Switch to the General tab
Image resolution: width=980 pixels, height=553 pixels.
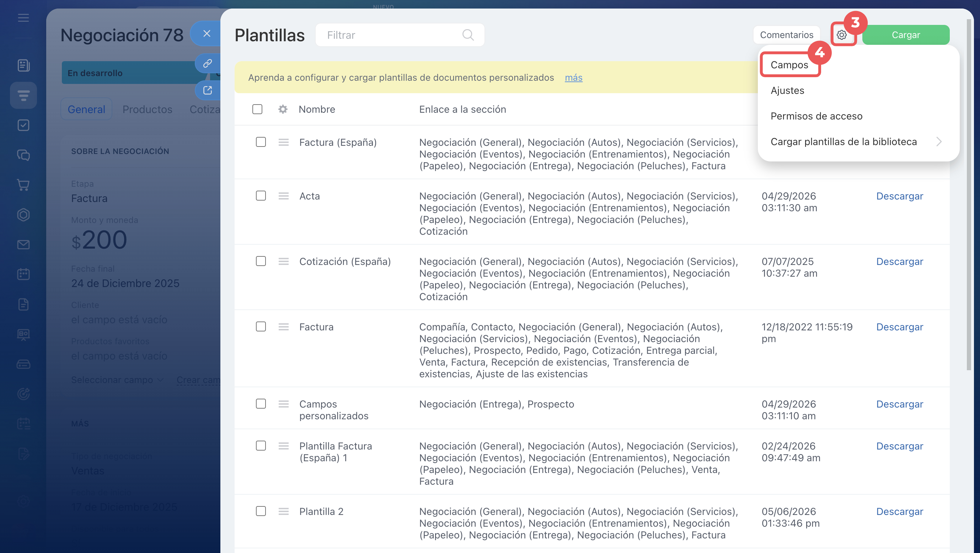tap(86, 109)
